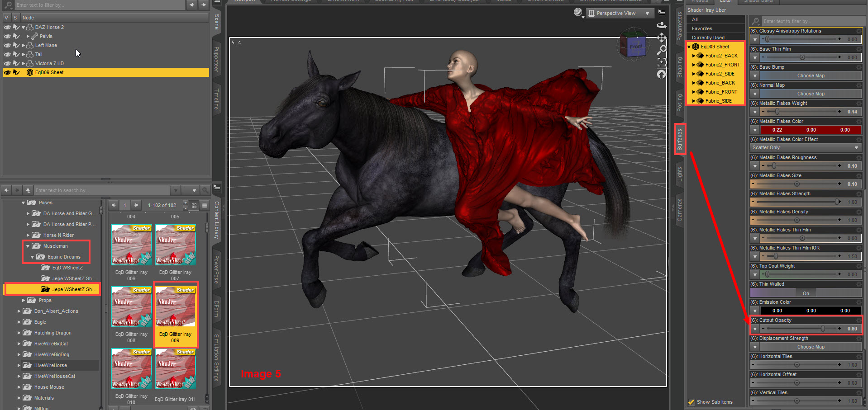The width and height of the screenshot is (868, 410).
Task: Open the Surfaces side tab
Action: pos(680,139)
